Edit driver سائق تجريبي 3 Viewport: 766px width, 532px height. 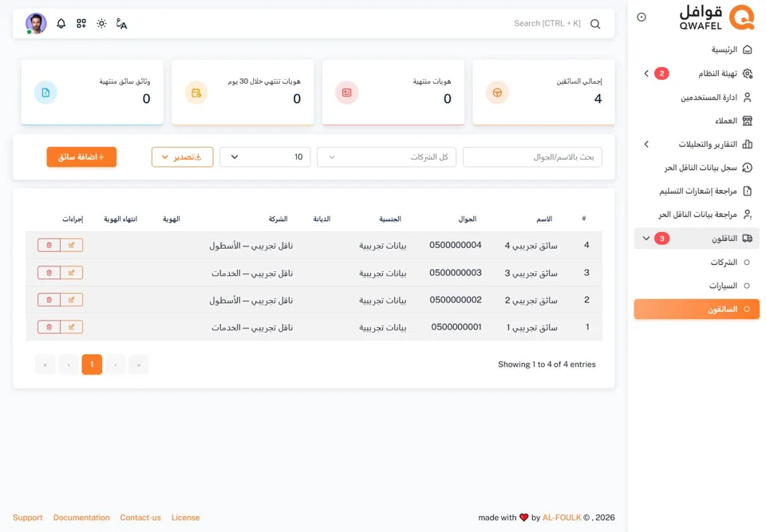click(x=71, y=273)
